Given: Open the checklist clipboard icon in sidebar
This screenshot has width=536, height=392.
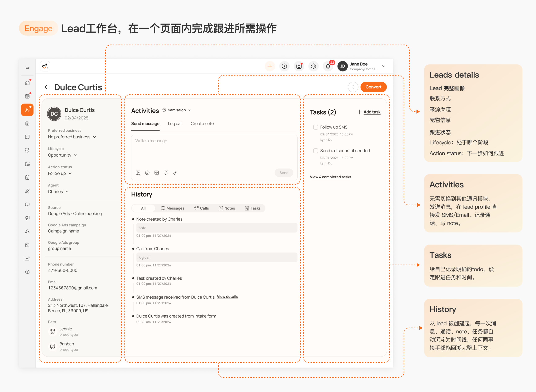Looking at the screenshot, I should click(x=27, y=177).
